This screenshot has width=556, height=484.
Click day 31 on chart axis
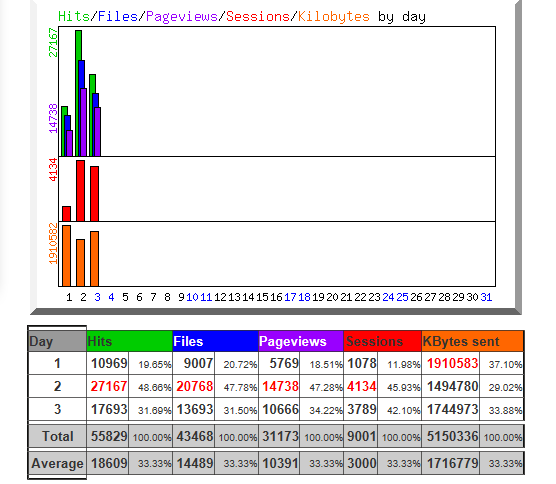point(486,297)
